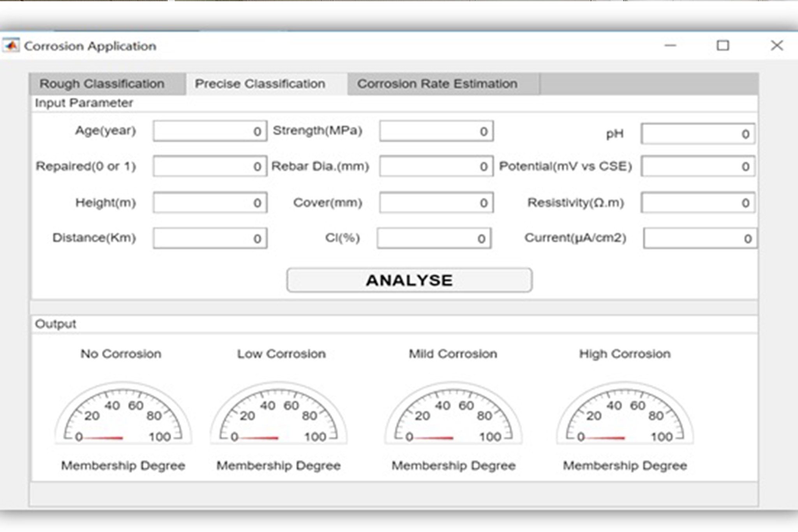The height and width of the screenshot is (532, 798).
Task: Select the Current(µA/cm2) field
Action: pos(700,238)
